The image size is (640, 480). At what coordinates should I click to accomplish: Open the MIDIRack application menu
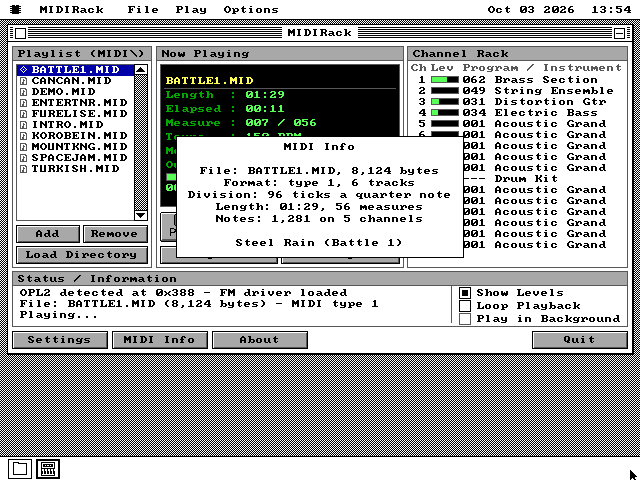pyautogui.click(x=72, y=9)
